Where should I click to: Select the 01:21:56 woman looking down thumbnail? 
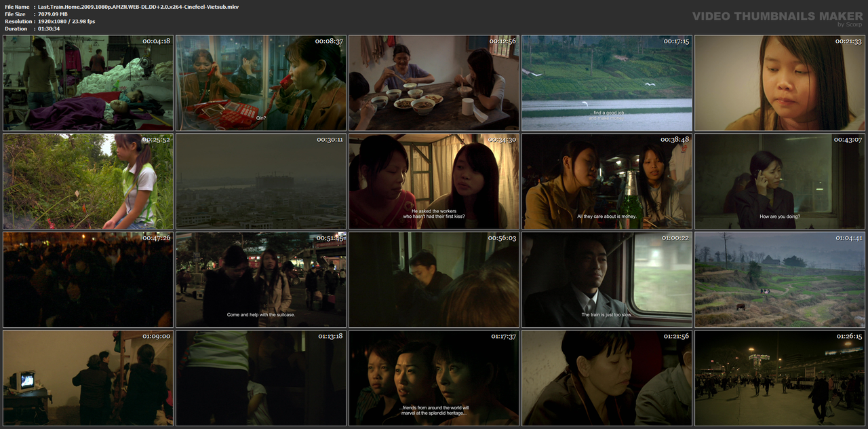[x=607, y=378]
